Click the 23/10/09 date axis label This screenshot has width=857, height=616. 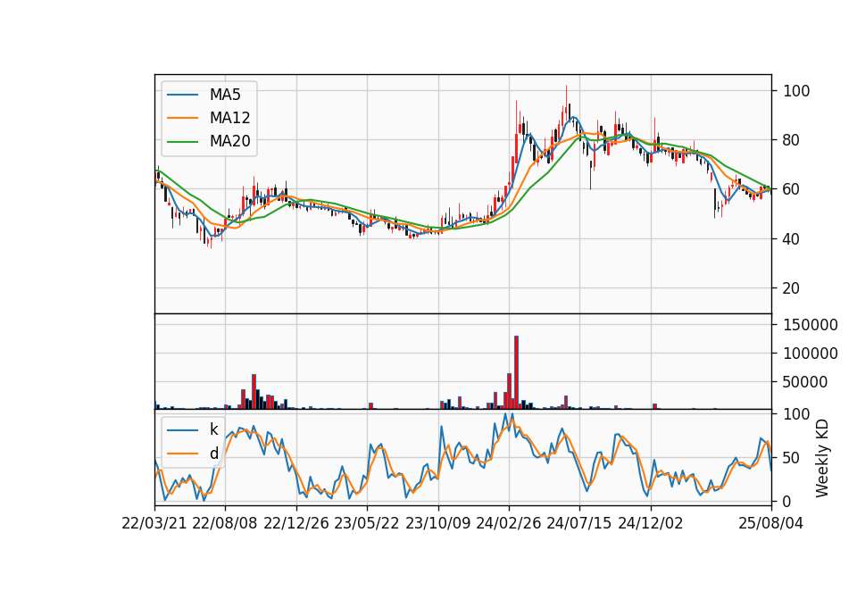[437, 523]
